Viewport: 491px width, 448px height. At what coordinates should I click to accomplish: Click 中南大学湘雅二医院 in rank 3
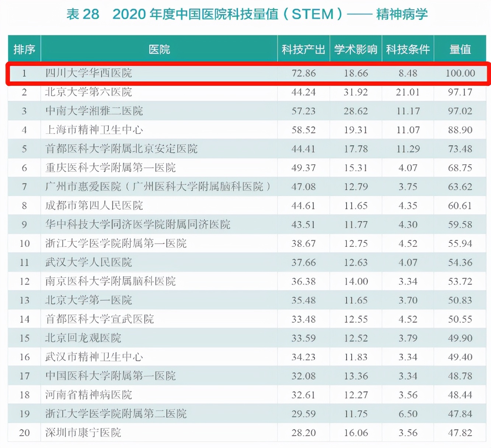coord(94,111)
